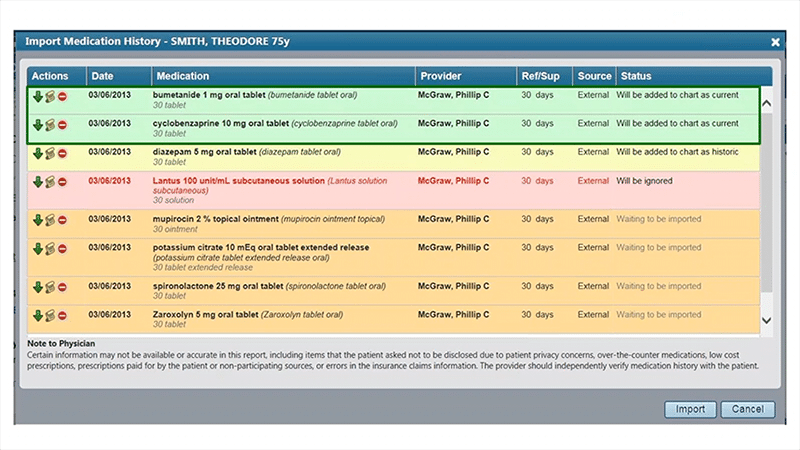The width and height of the screenshot is (800, 450).
Task: Click red ignore icon for diazepam row
Action: (x=62, y=154)
